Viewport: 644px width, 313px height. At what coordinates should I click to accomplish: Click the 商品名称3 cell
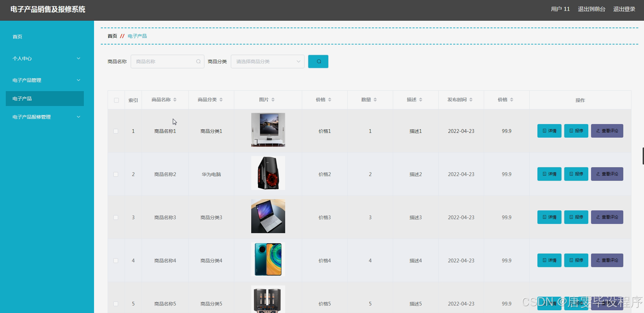point(165,218)
